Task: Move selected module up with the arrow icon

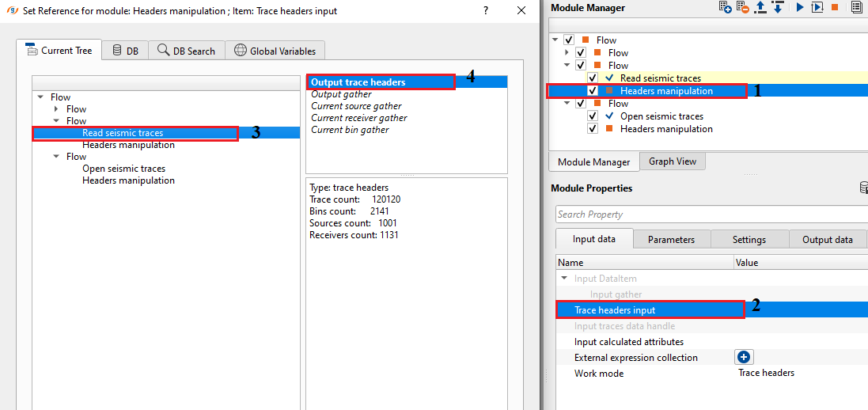Action: point(760,7)
